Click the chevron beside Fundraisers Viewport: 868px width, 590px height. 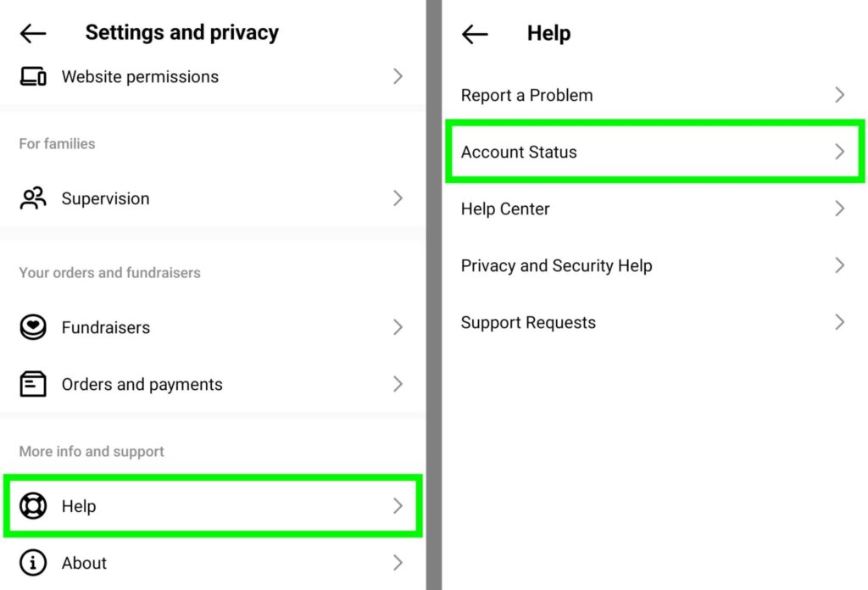[398, 327]
